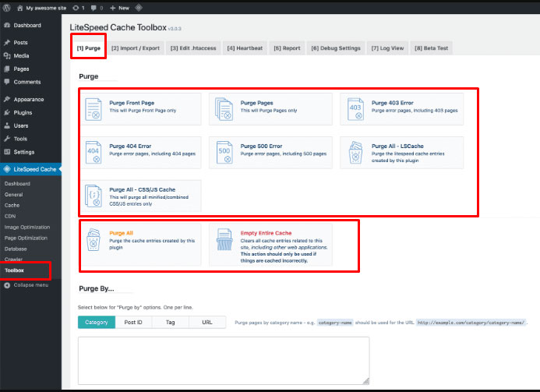Screen dimensions: 540x392
Task: Click the text area resize handle corner
Action: tap(366, 381)
